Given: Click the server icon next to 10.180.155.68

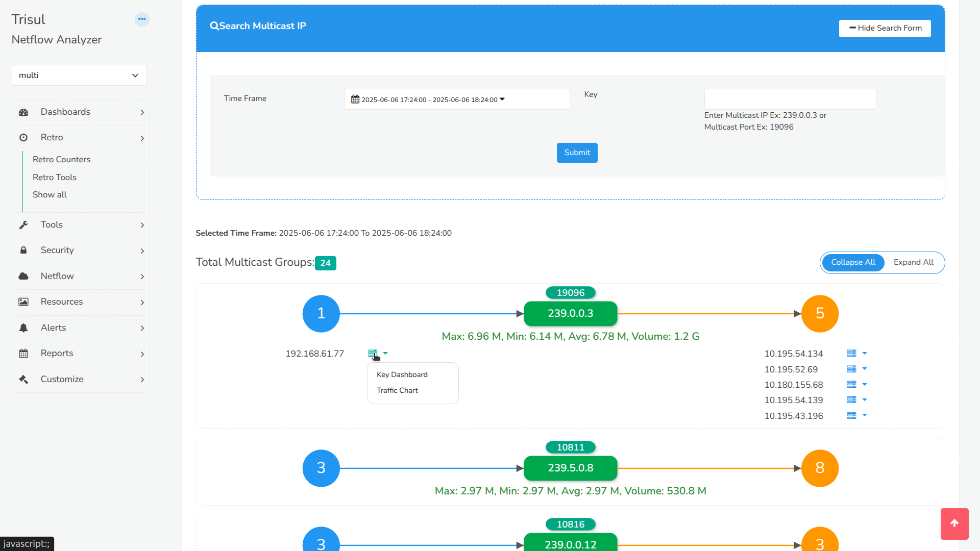Looking at the screenshot, I should [x=851, y=384].
